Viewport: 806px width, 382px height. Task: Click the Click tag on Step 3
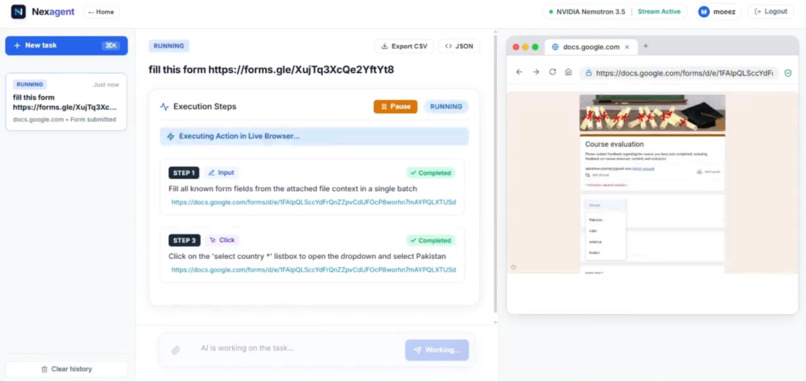[223, 240]
